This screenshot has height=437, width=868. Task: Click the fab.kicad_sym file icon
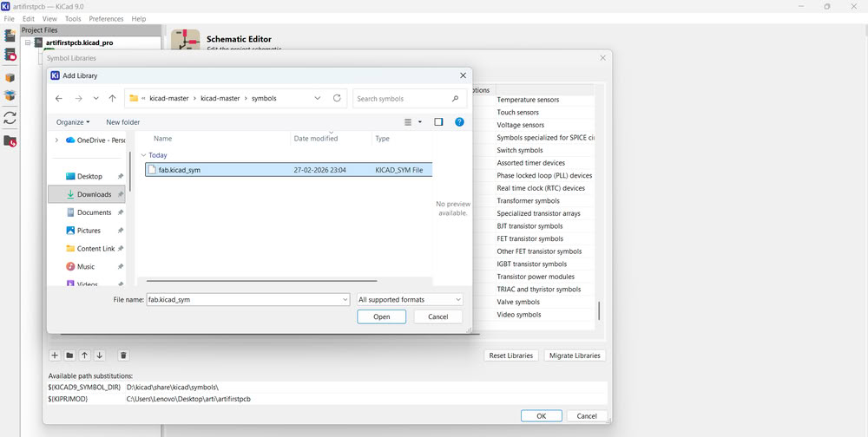(x=152, y=170)
